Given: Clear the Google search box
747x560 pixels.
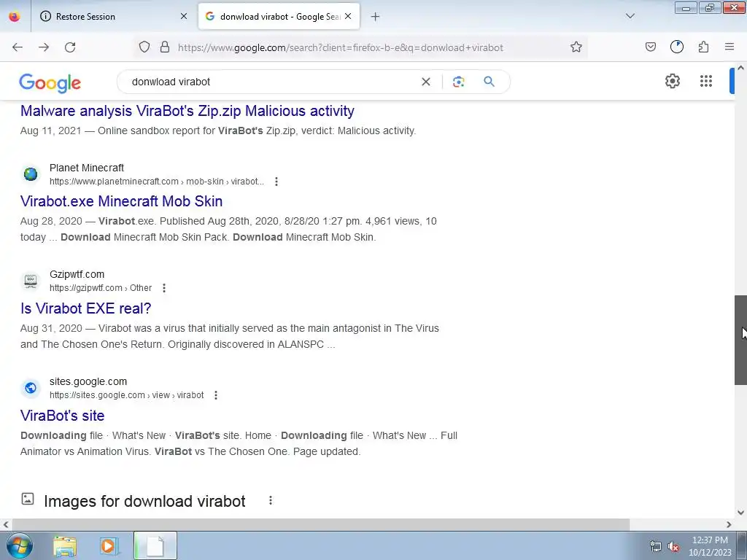Looking at the screenshot, I should (426, 82).
